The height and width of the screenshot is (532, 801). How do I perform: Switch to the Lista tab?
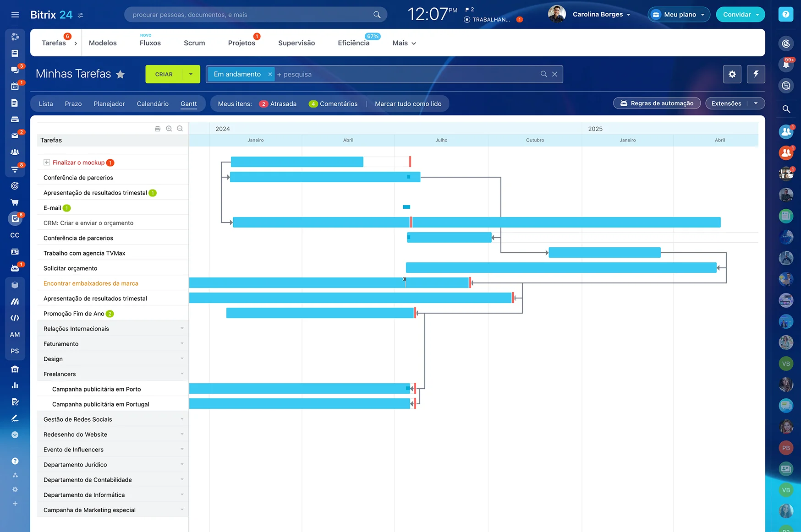tap(45, 103)
